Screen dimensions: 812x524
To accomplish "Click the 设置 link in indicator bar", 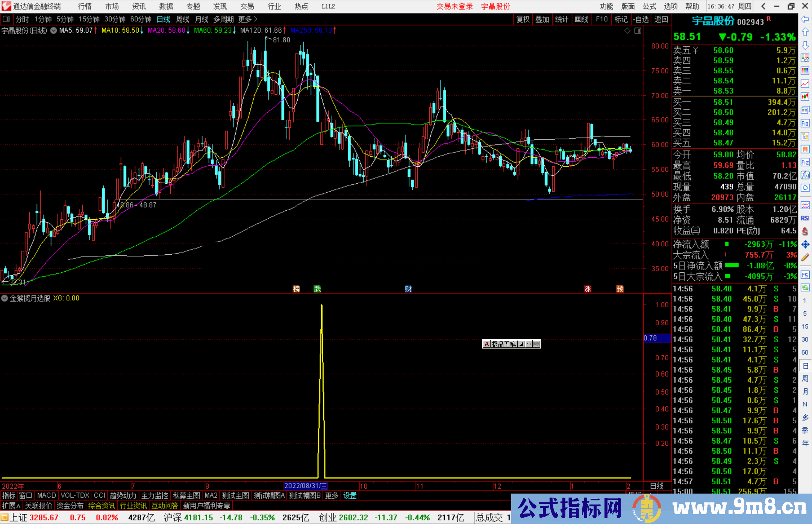I will coord(350,495).
